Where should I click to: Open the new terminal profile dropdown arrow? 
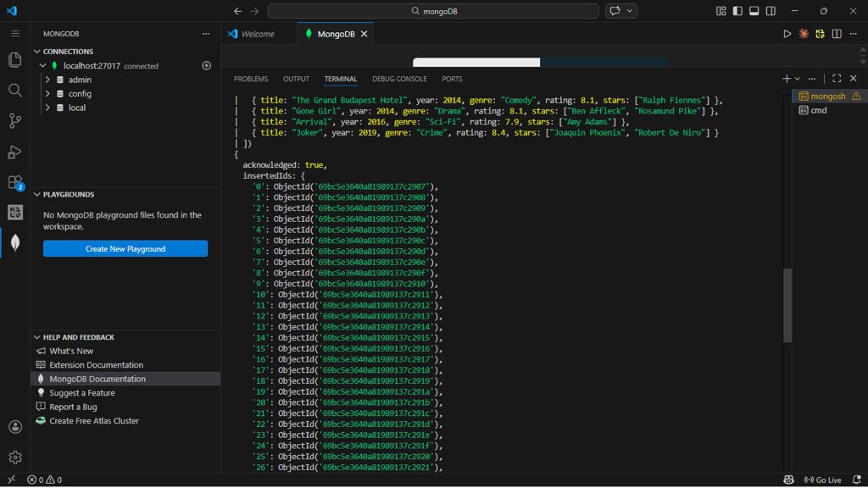(x=797, y=79)
